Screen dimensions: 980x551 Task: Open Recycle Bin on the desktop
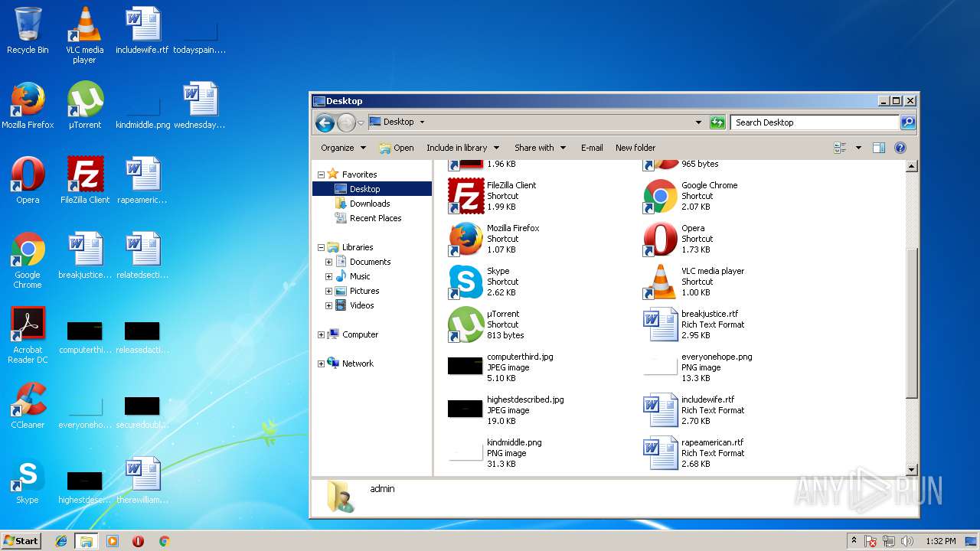point(28,31)
